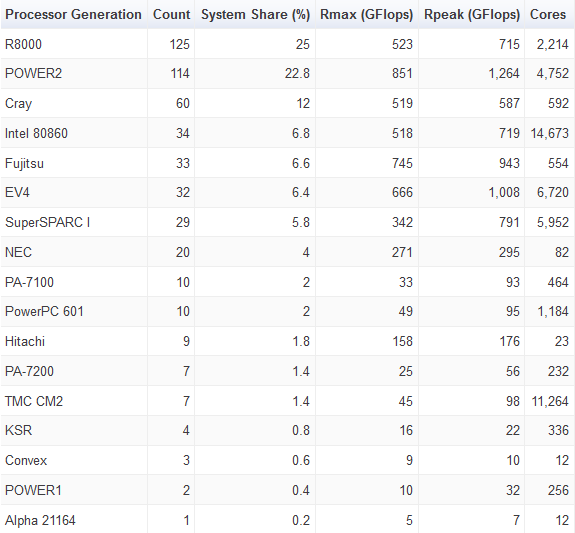This screenshot has width=575, height=533.
Task: Select the R8000 row label
Action: point(23,44)
